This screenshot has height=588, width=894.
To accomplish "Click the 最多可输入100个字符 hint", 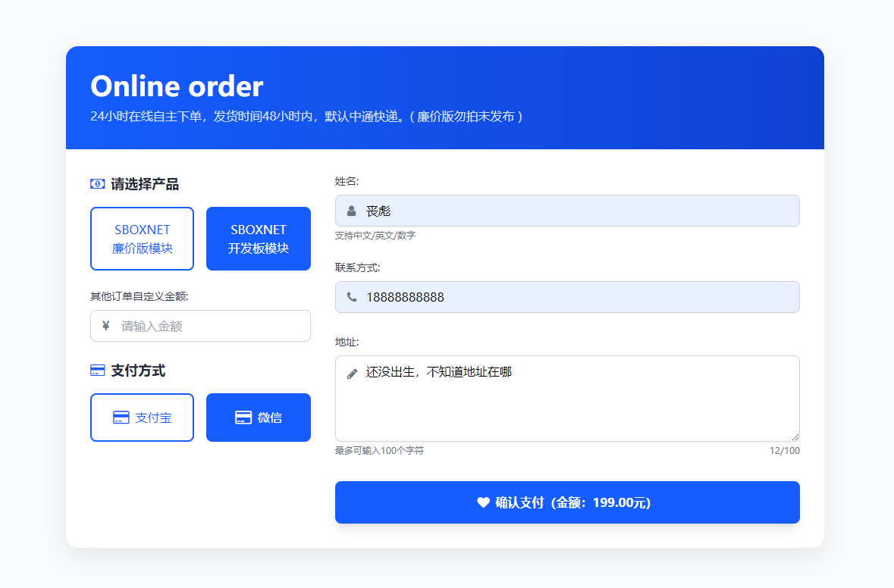I will pos(379,451).
